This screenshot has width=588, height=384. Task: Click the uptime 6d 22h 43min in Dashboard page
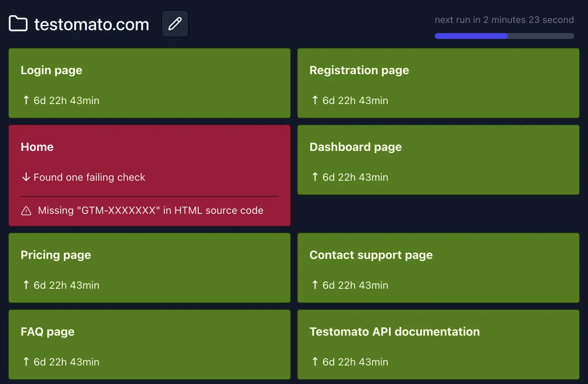tap(355, 177)
